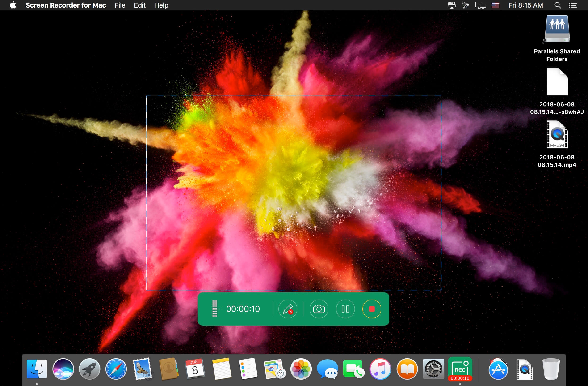The image size is (588, 386).
Task: Take a screenshot with camera icon
Action: (319, 309)
